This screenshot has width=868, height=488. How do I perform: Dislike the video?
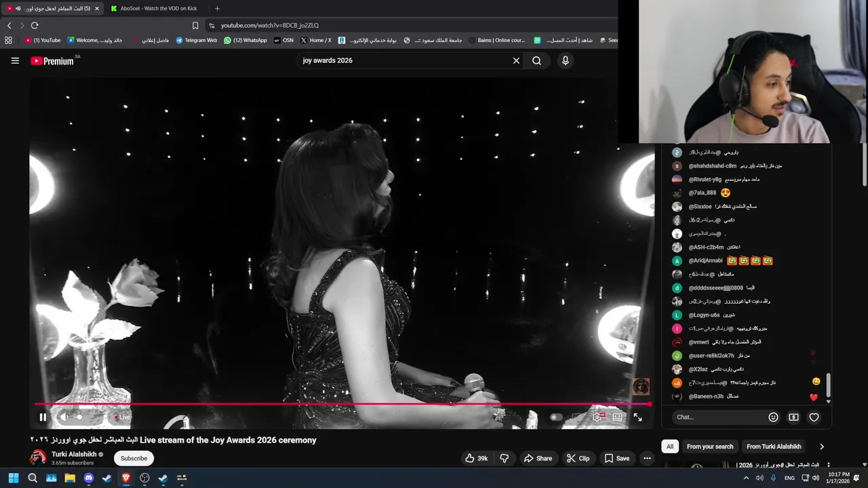point(504,458)
